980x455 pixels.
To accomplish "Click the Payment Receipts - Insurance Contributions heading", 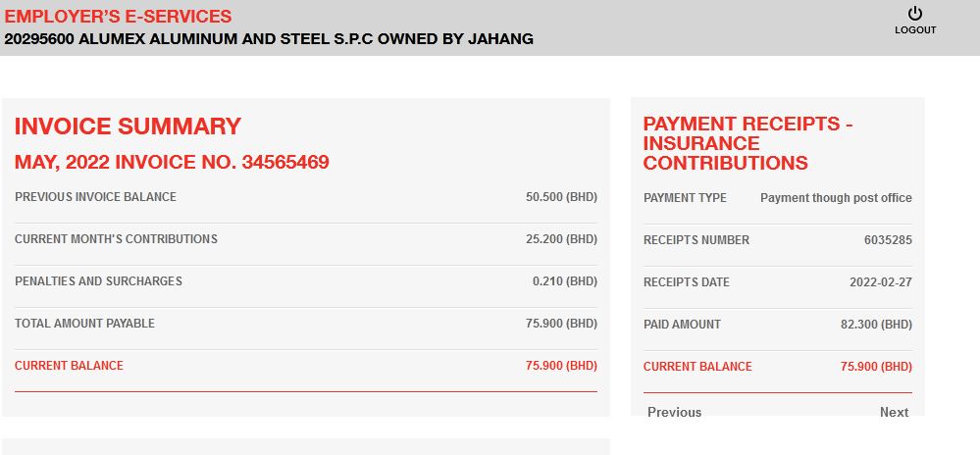I will coord(748,143).
